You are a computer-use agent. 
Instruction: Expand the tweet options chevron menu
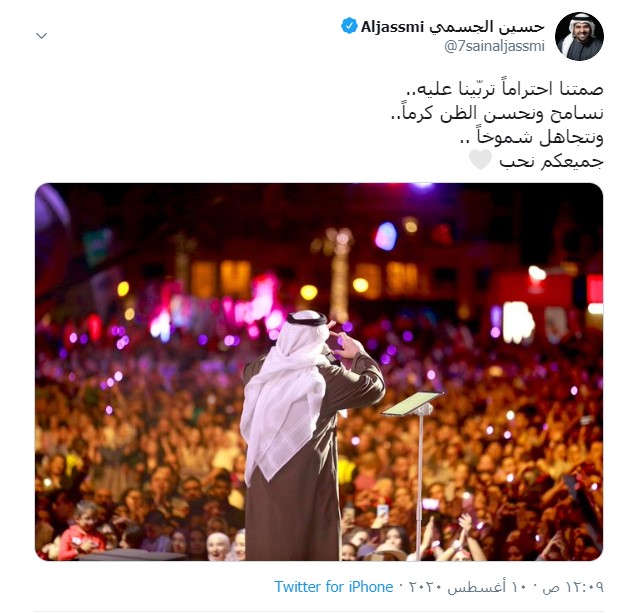(42, 36)
